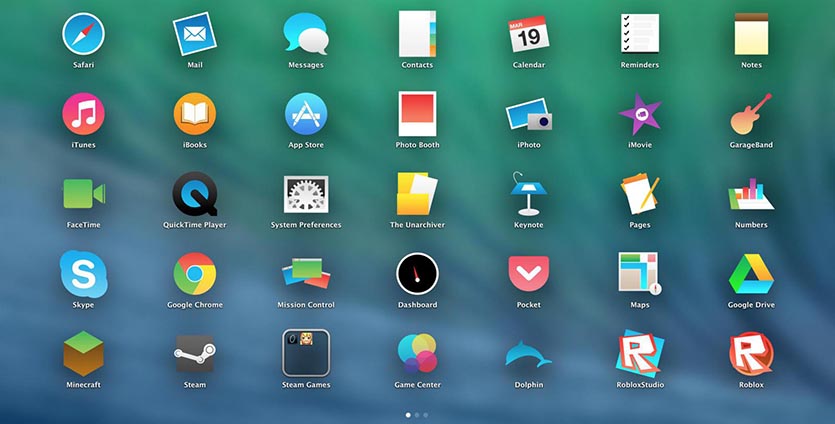Image resolution: width=835 pixels, height=424 pixels.
Task: Open Messages from Launchpad
Action: click(306, 34)
